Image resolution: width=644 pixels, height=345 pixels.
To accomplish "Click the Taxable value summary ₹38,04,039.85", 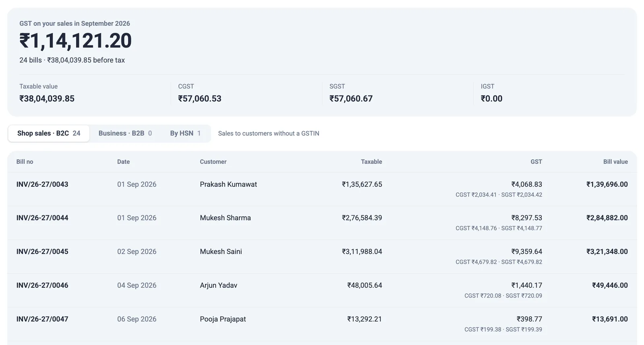I will [47, 99].
